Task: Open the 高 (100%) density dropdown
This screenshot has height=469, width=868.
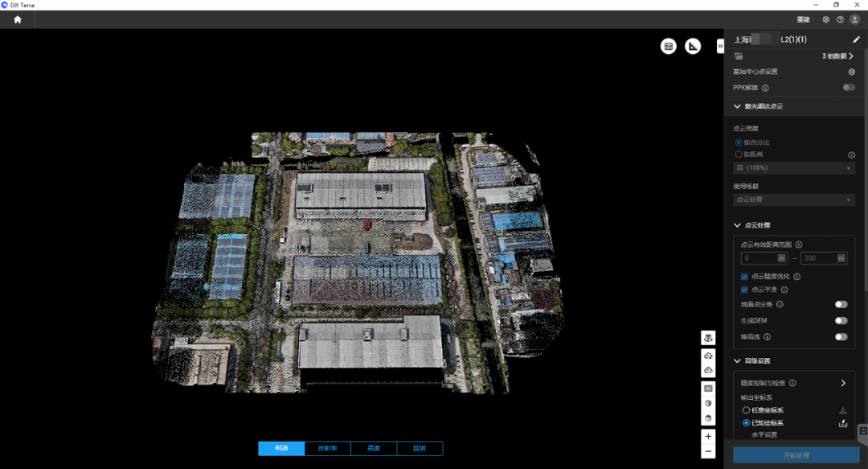Action: click(x=794, y=167)
